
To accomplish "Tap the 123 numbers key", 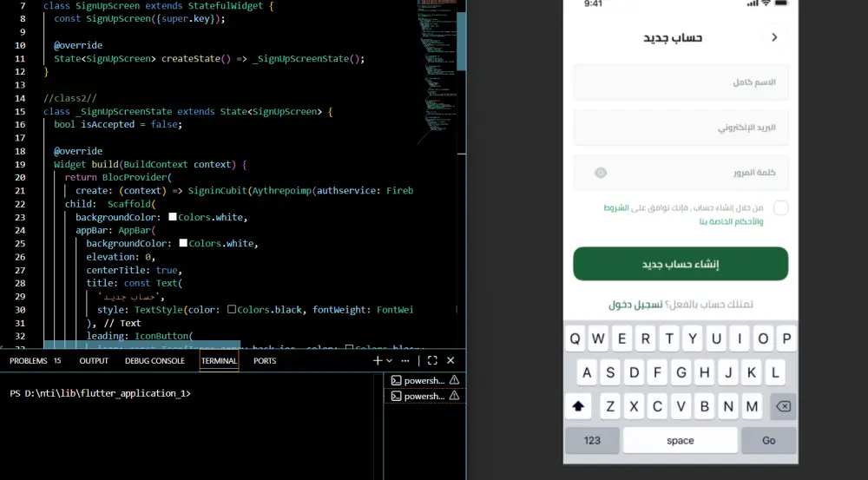I will coord(592,441).
